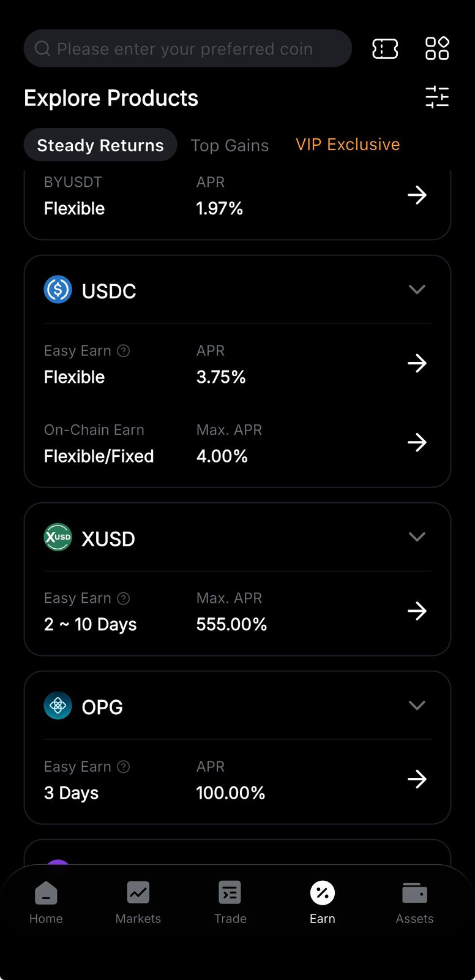Select the Steady Returns tab

click(100, 145)
